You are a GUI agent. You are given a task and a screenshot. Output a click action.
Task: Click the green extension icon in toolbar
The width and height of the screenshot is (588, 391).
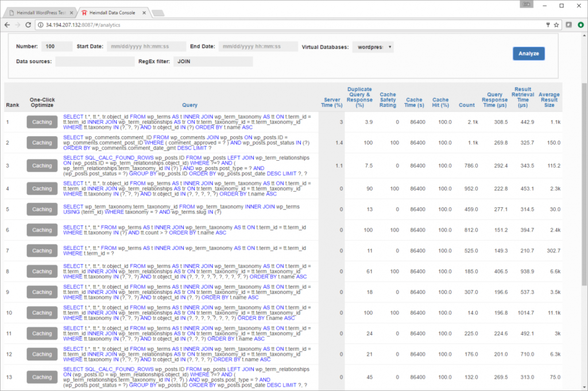tap(581, 25)
